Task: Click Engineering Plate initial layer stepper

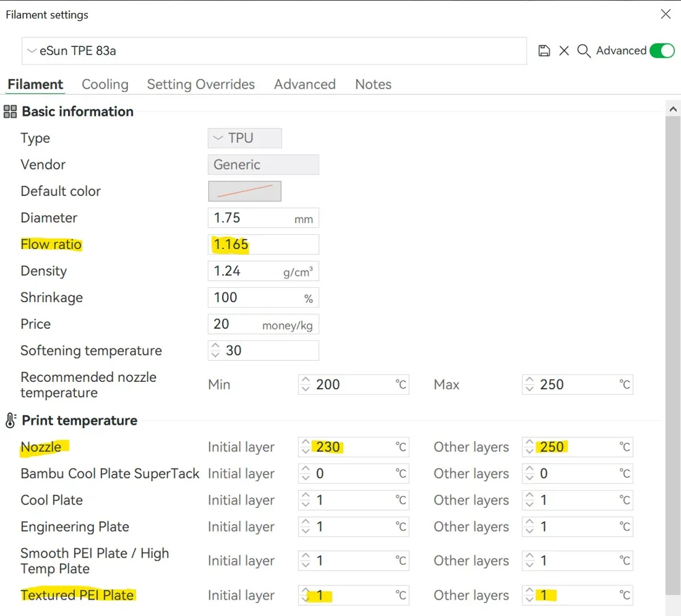Action: 305,527
